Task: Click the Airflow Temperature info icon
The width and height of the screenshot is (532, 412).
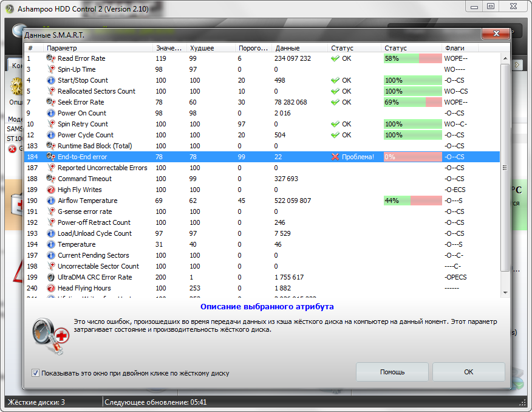Action: click(51, 201)
